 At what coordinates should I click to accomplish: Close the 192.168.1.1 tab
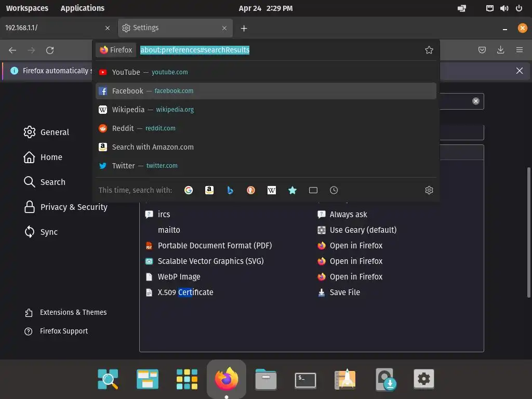(108, 28)
